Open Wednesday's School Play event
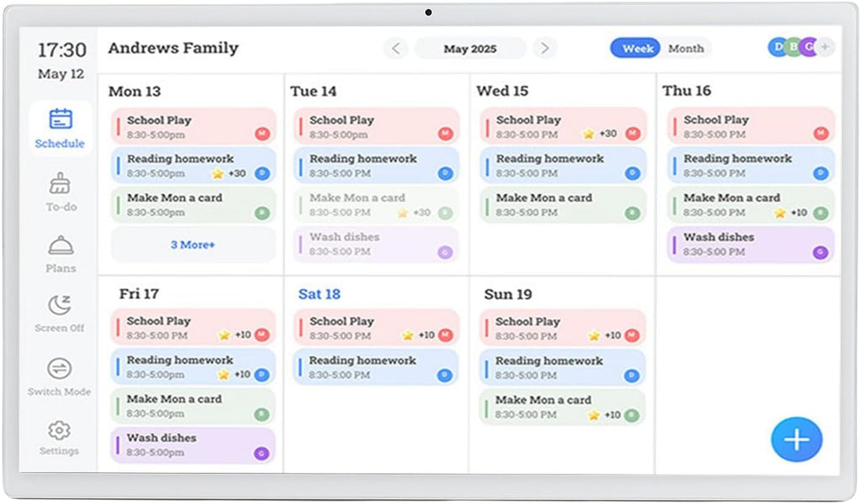Viewport: 861px width, 504px height. tap(563, 126)
